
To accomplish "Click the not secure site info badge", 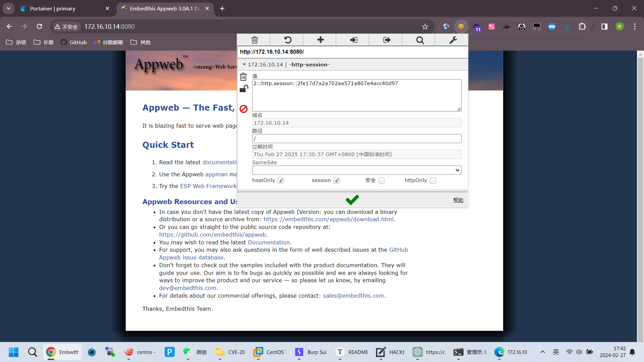I will pos(66,26).
